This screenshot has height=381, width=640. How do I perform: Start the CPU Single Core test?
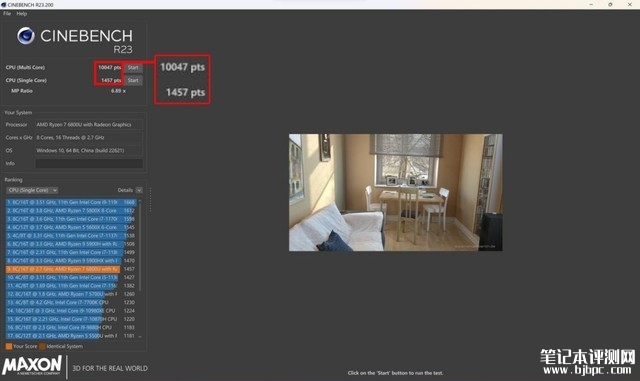[133, 80]
